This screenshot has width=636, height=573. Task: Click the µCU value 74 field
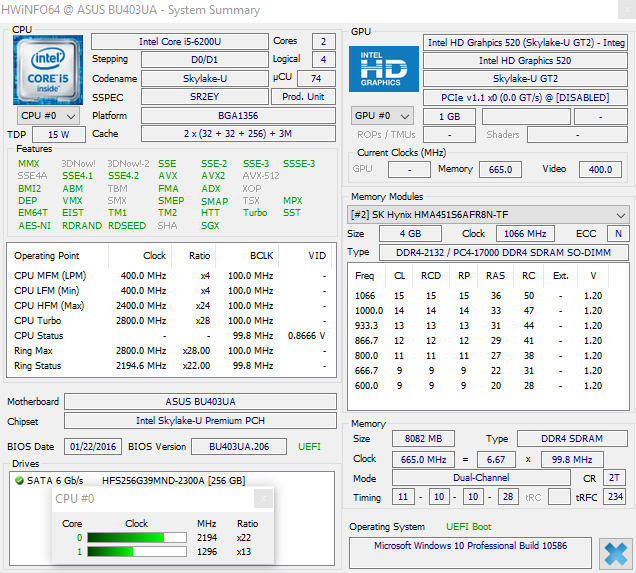tap(316, 78)
